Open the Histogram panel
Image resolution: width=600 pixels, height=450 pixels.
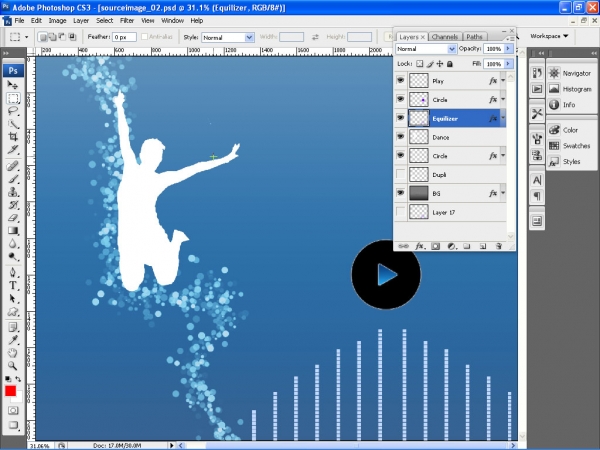(570, 89)
